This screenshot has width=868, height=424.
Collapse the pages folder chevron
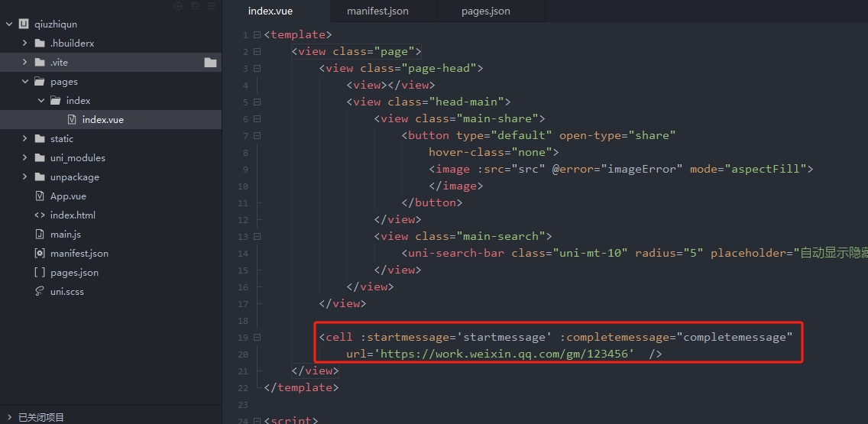click(x=24, y=82)
